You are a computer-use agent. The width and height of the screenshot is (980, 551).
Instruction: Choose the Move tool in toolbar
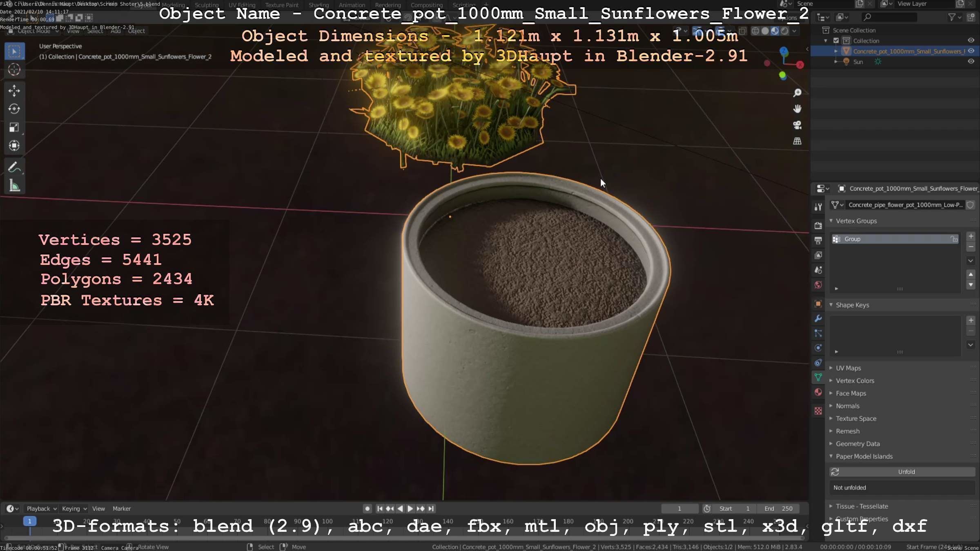[x=14, y=90]
